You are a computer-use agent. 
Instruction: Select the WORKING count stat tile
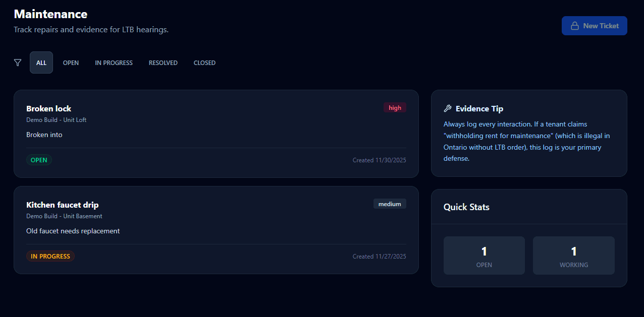573,256
